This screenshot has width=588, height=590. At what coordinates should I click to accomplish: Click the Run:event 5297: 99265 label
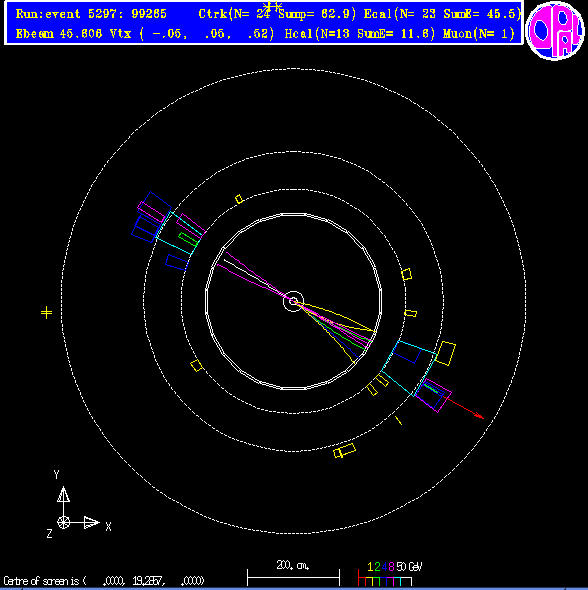point(91,14)
